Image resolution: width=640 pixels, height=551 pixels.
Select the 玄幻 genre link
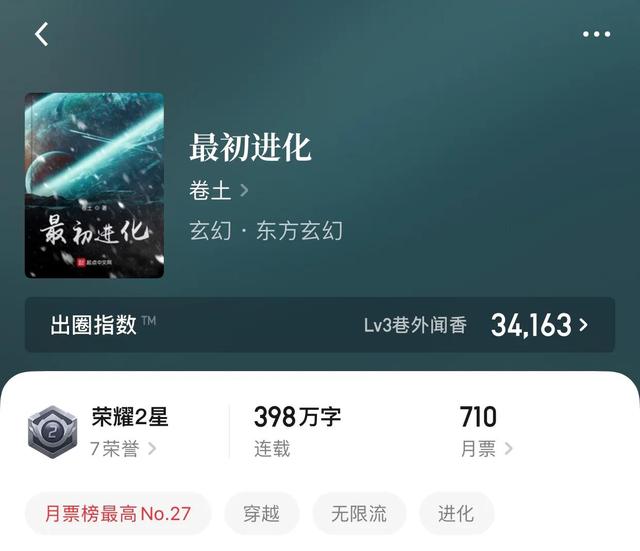click(210, 231)
